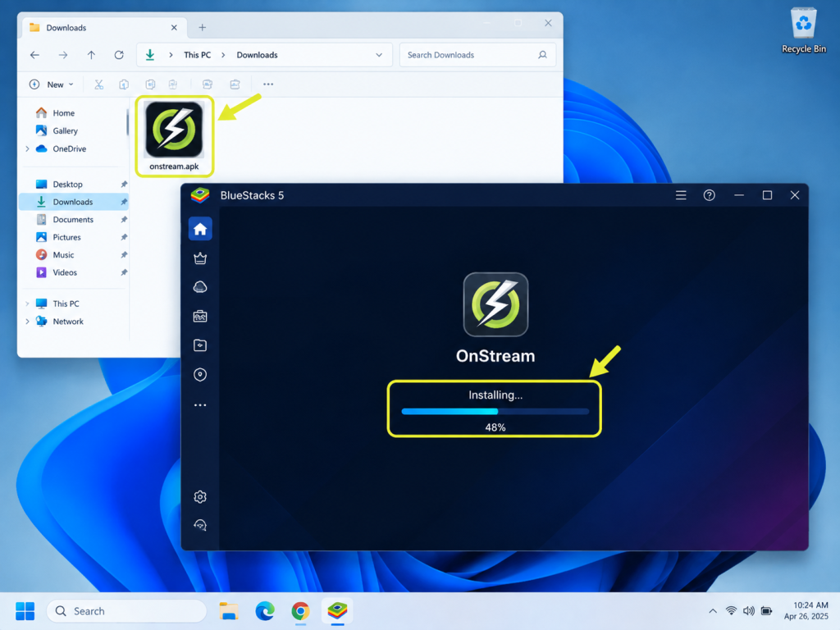Screen dimensions: 840x630
Task: Select onstream.apk file in Downloads
Action: 174,136
